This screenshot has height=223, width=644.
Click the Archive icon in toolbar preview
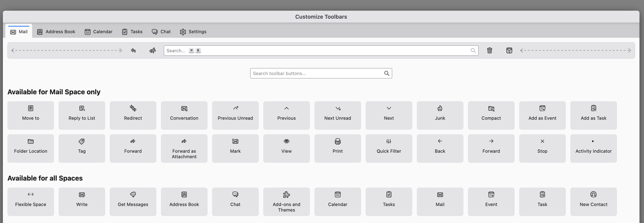pos(509,51)
